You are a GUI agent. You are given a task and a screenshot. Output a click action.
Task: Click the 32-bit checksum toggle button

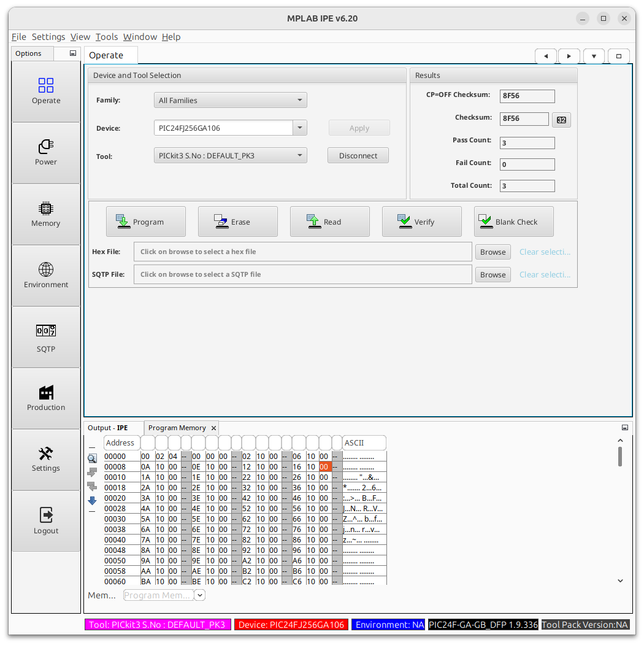tap(561, 120)
